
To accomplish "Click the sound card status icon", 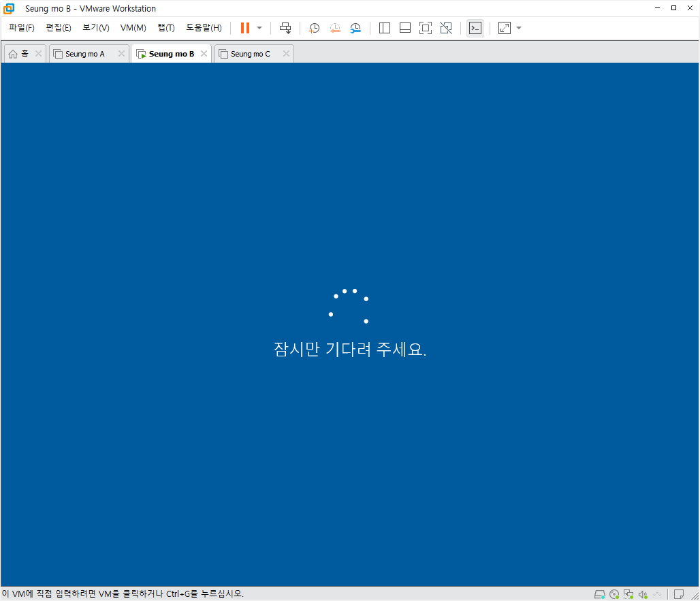I will [643, 594].
